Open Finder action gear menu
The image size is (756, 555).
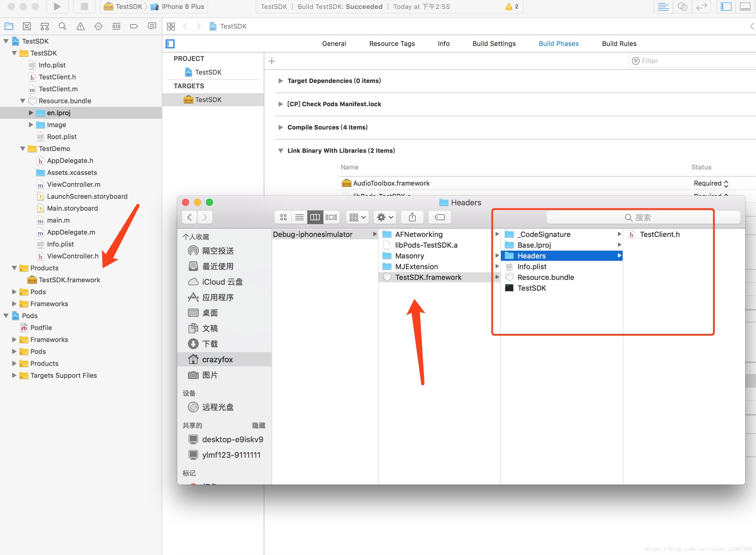coord(385,217)
